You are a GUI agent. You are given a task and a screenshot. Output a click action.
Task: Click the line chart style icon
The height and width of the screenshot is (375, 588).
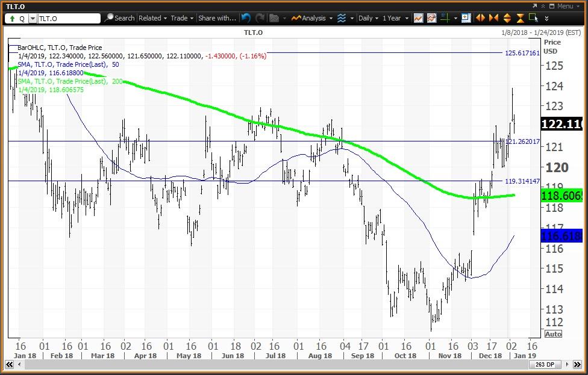418,18
